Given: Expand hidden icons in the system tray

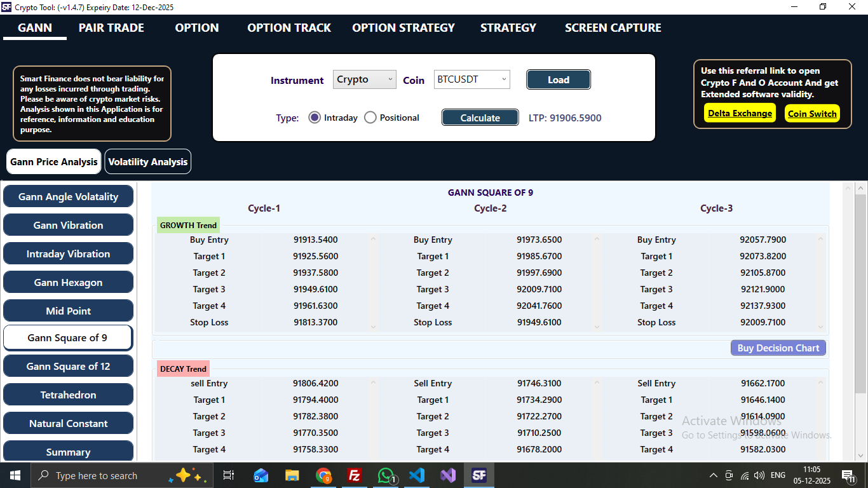Looking at the screenshot, I should (x=713, y=475).
